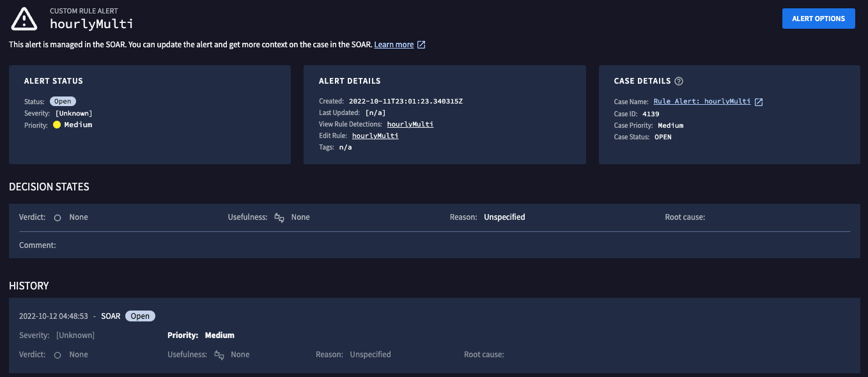Open the Learn more link
Viewport: 868px width, 377px height.
(x=393, y=44)
